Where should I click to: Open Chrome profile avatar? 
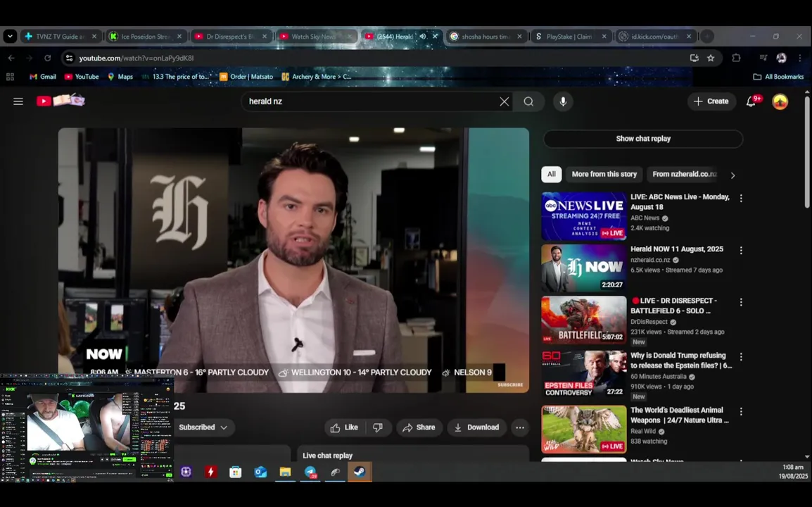[x=782, y=58]
